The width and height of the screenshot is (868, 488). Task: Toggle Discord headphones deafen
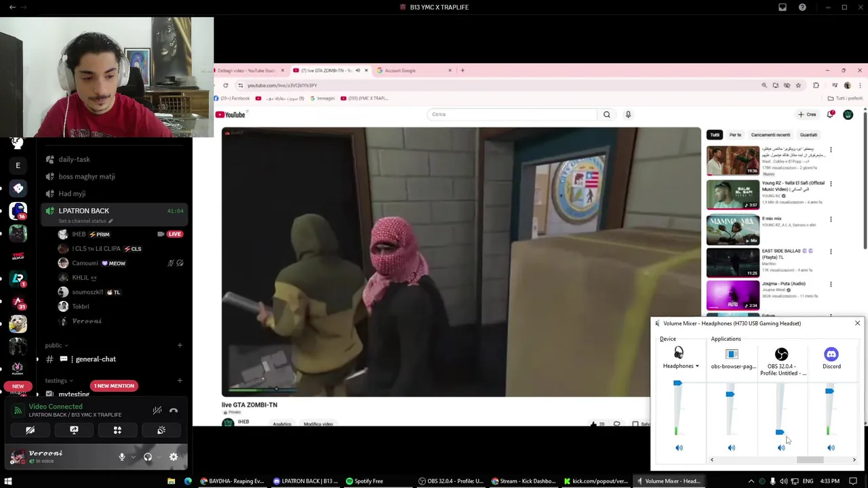pyautogui.click(x=148, y=457)
